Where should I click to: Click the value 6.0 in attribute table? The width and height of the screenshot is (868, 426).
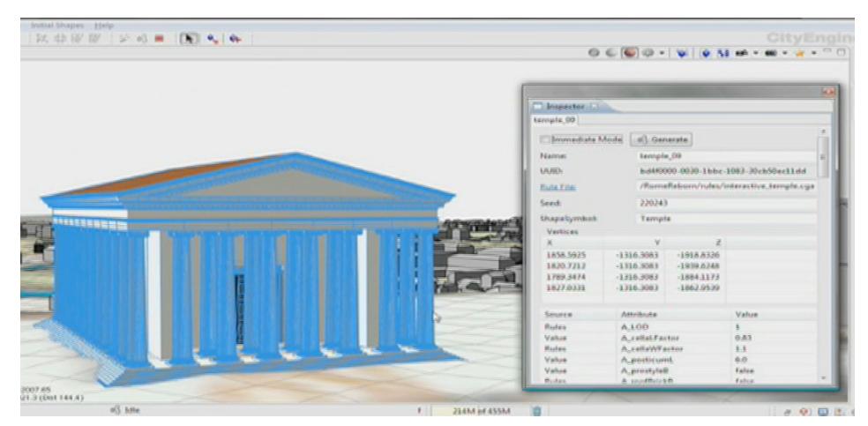(x=740, y=359)
